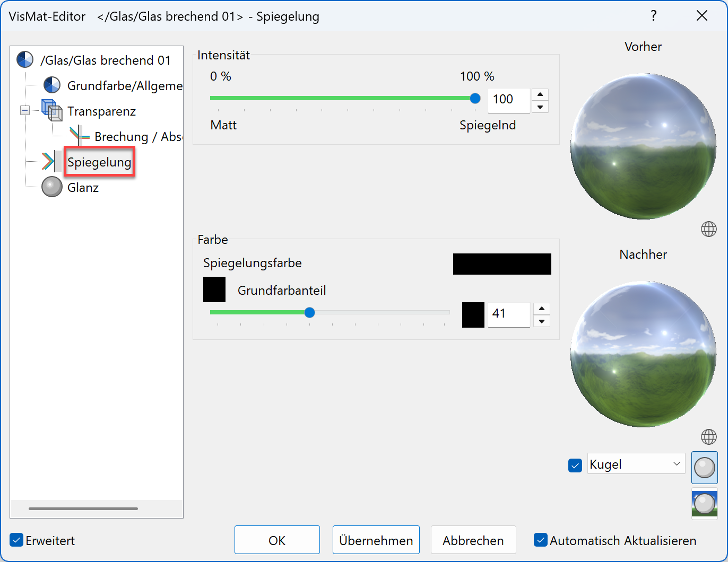Collapse the Transparenz tree branch
The image size is (728, 562).
pos(25,111)
